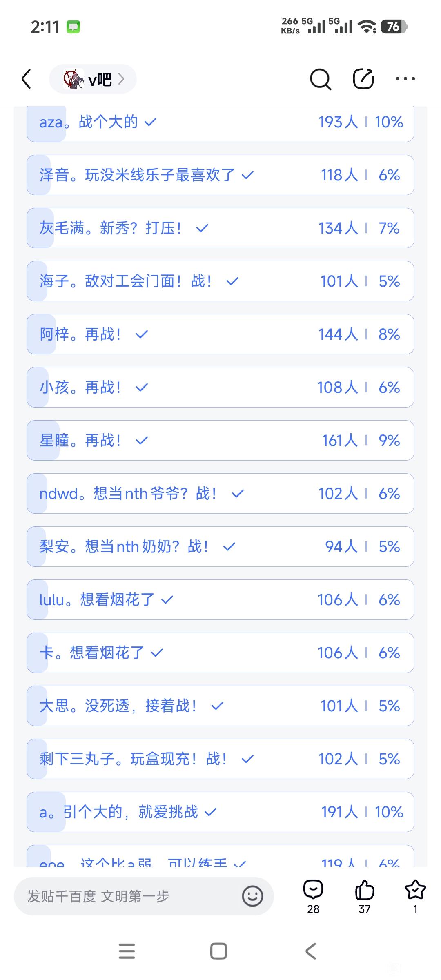
Task: Open the emoji smiley picker
Action: click(x=252, y=896)
